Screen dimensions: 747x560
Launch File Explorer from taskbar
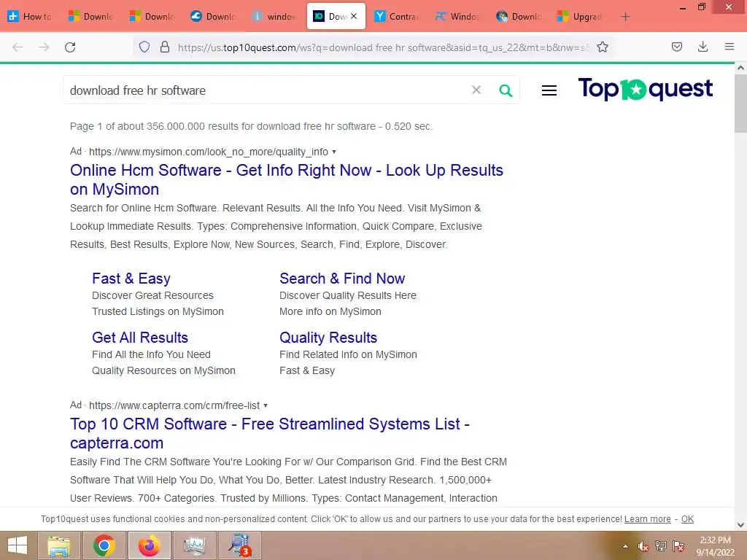pyautogui.click(x=59, y=545)
